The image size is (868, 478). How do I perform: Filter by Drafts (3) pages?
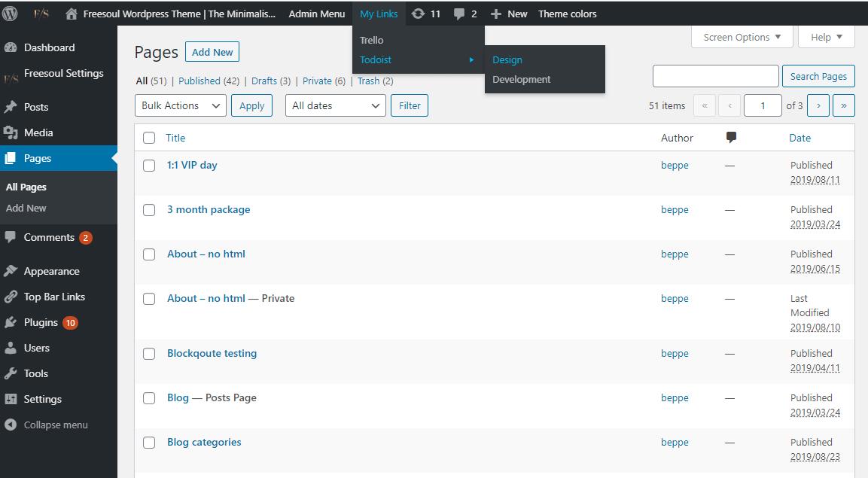pos(271,81)
